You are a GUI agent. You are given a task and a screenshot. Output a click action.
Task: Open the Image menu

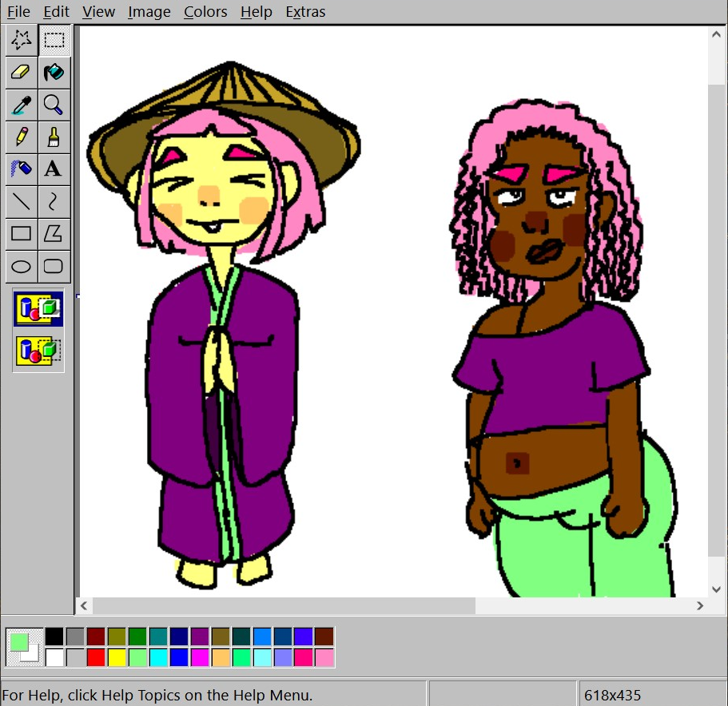pos(149,12)
